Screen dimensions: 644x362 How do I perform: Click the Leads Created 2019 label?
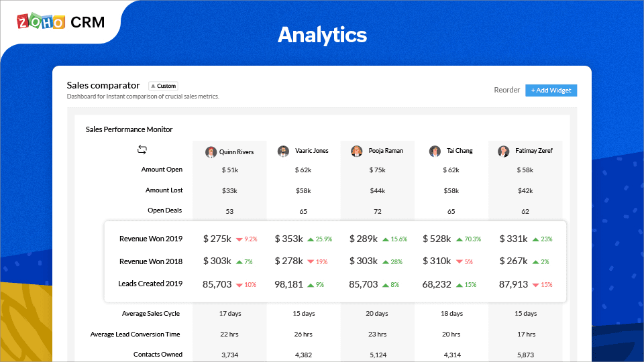pyautogui.click(x=150, y=284)
